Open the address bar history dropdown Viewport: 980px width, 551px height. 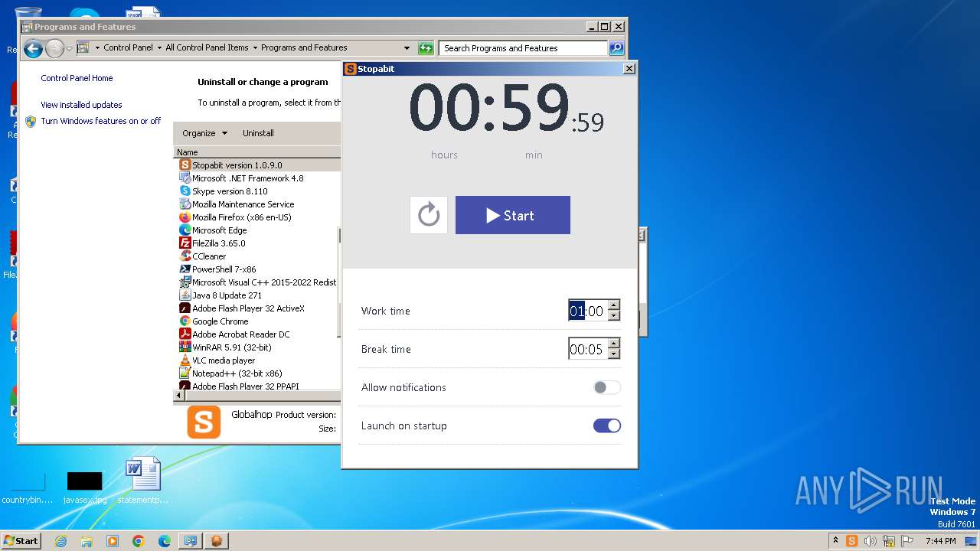coord(408,47)
